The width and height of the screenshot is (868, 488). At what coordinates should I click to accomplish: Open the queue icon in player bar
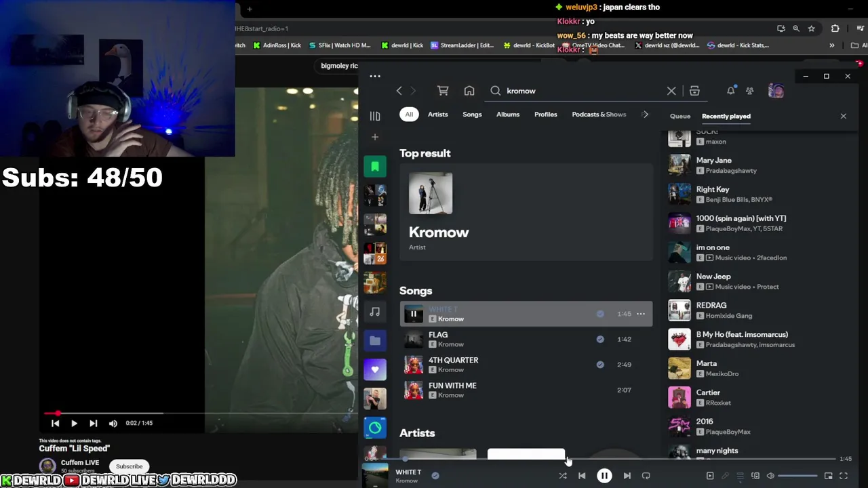coord(740,476)
